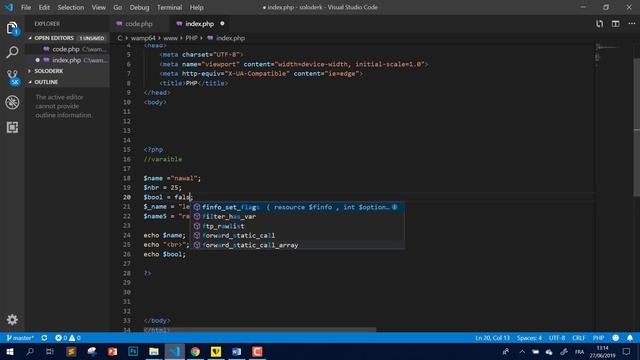Click the feedback smiley in status bar
Image resolution: width=640 pixels, height=360 pixels.
pyautogui.click(x=616, y=338)
